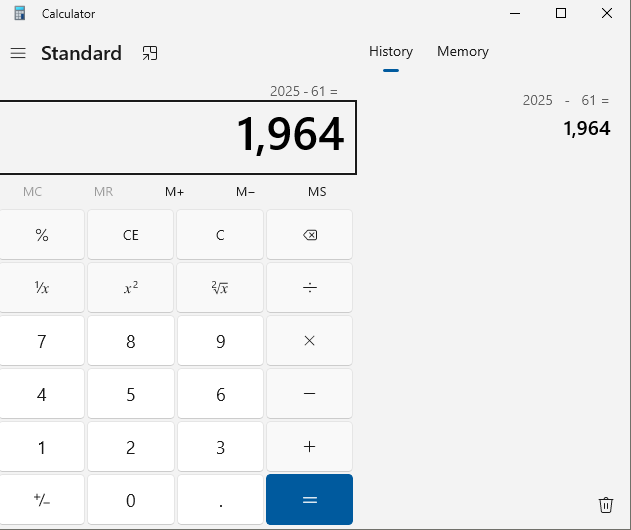Click the digit 0 key
This screenshot has height=530, width=631.
[x=131, y=500]
